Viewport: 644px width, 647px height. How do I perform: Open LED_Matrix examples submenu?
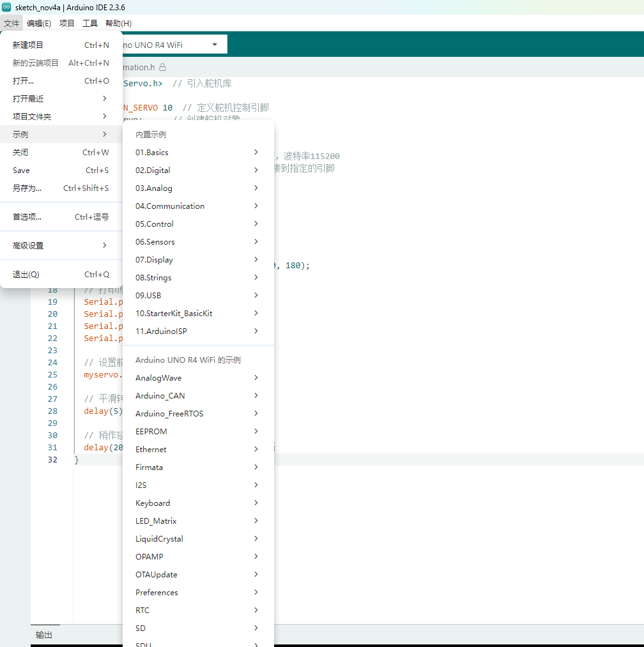pos(198,521)
